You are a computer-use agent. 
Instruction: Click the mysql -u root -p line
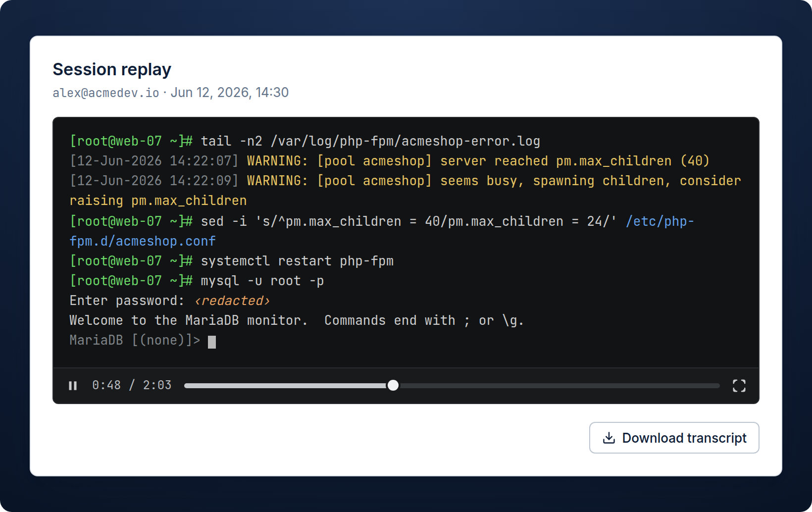[x=197, y=281]
